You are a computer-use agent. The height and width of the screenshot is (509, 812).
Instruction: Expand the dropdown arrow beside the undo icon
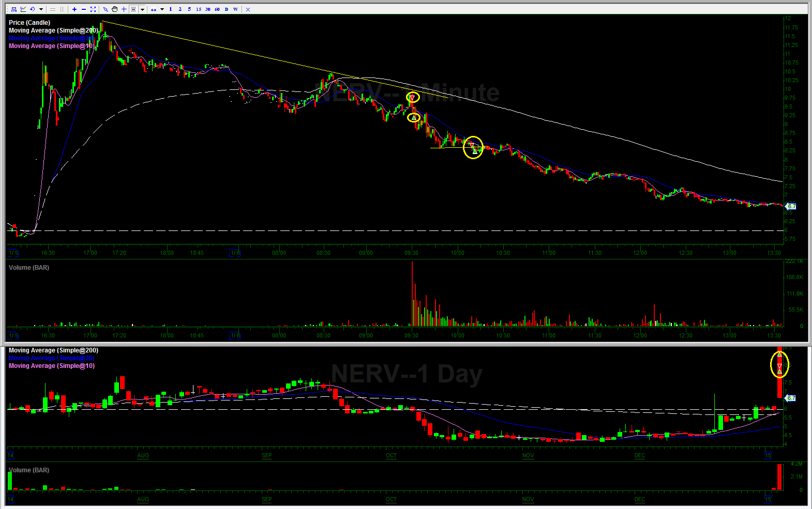(x=41, y=9)
